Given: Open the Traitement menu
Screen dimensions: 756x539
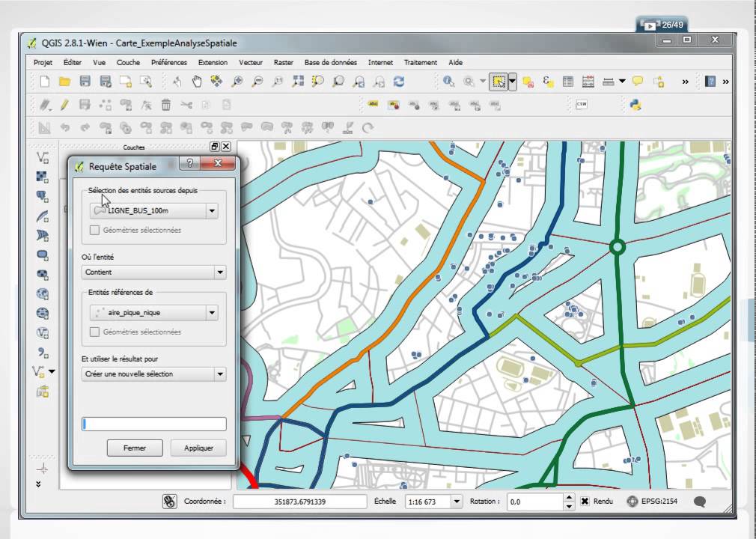Looking at the screenshot, I should coord(421,63).
